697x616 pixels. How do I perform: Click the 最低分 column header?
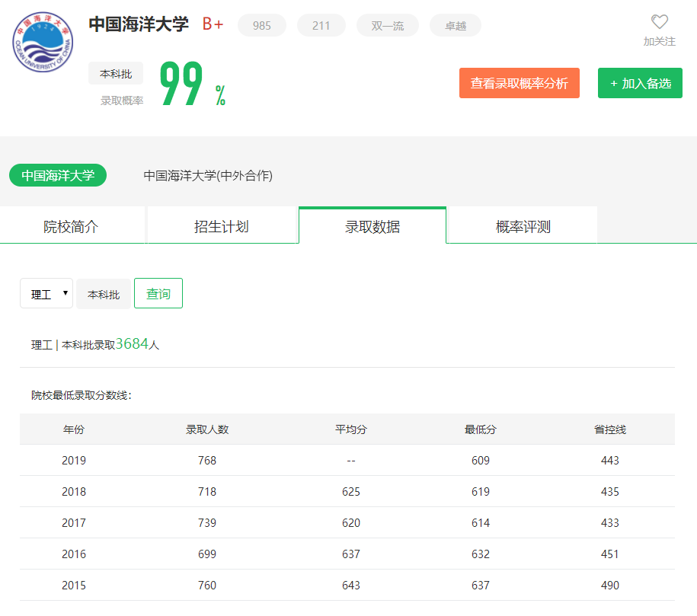click(481, 429)
